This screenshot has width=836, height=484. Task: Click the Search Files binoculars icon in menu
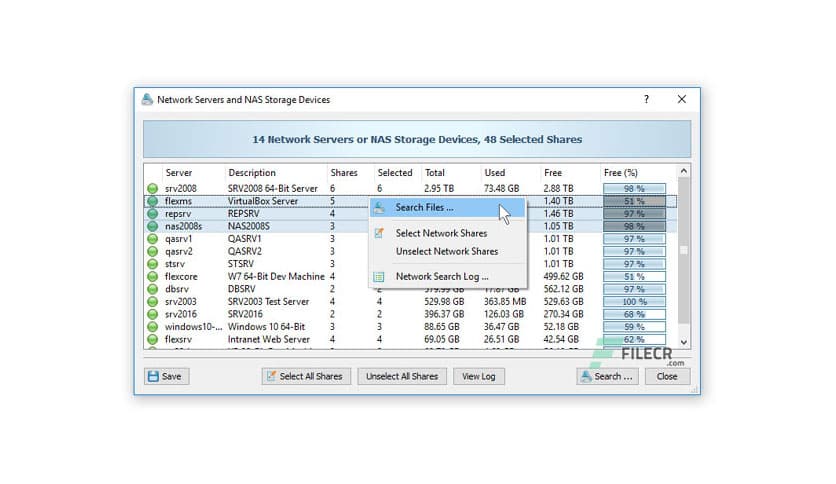[379, 208]
